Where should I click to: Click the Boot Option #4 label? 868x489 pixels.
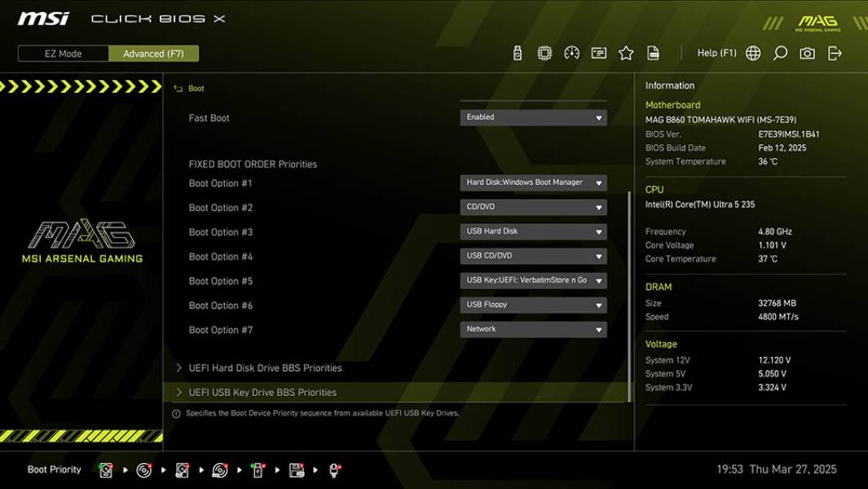tap(220, 257)
